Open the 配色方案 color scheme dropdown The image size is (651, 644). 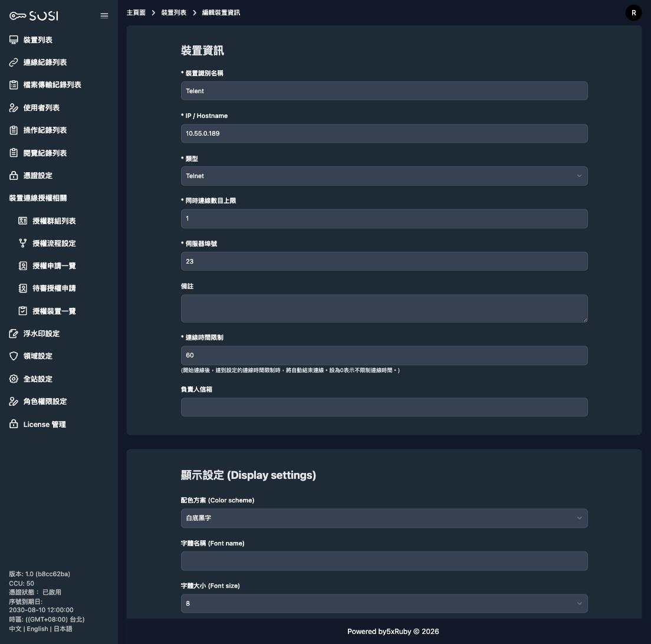pos(384,518)
